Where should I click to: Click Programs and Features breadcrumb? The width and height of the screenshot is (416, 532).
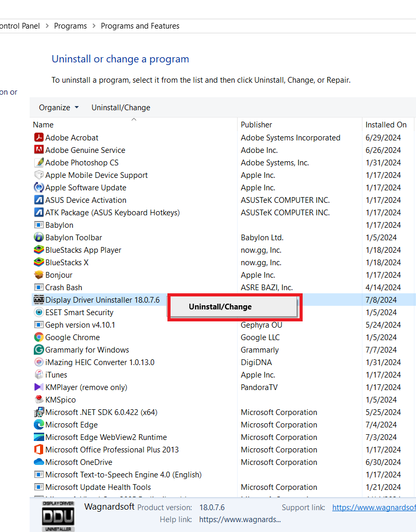click(x=140, y=26)
